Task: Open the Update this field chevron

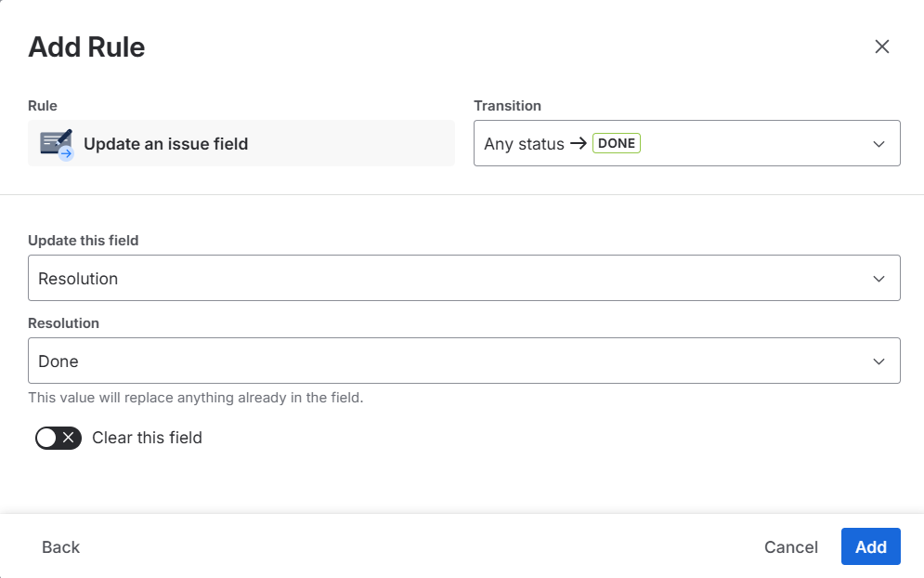Action: click(x=878, y=279)
